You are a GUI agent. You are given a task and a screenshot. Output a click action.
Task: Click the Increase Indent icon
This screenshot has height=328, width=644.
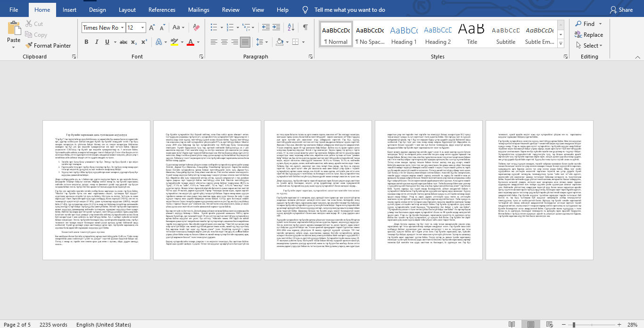coord(275,28)
